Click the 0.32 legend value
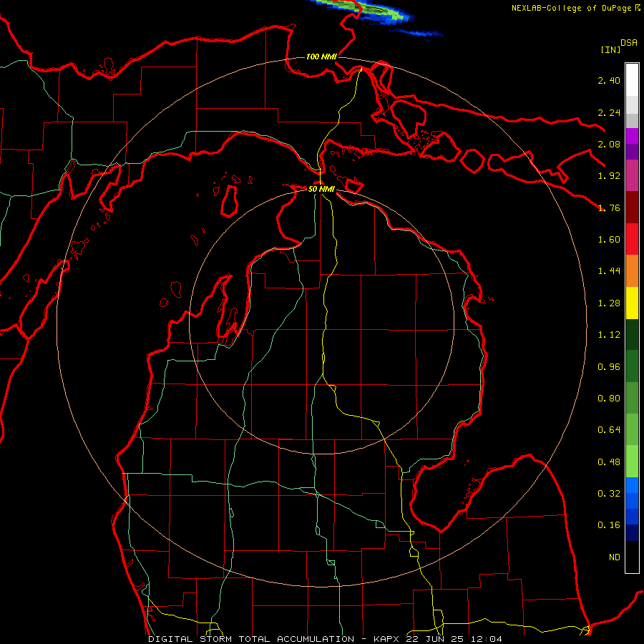 (609, 494)
